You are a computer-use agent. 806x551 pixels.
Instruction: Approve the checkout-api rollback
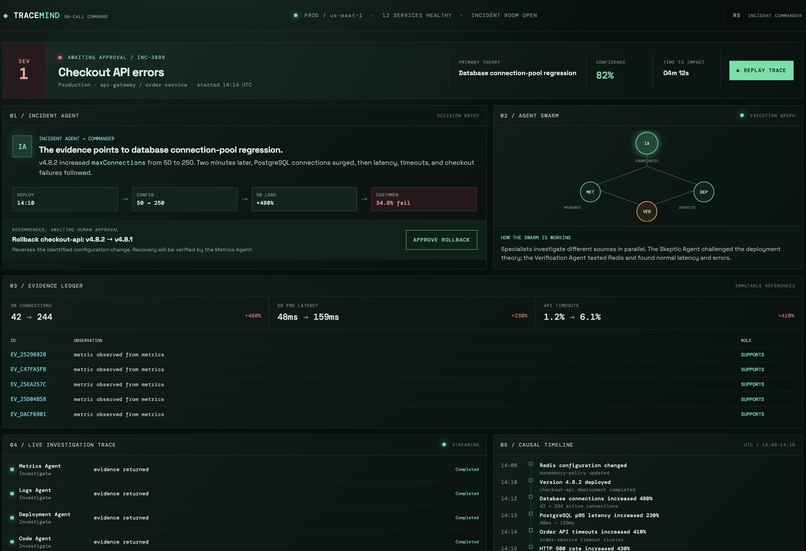coord(441,240)
